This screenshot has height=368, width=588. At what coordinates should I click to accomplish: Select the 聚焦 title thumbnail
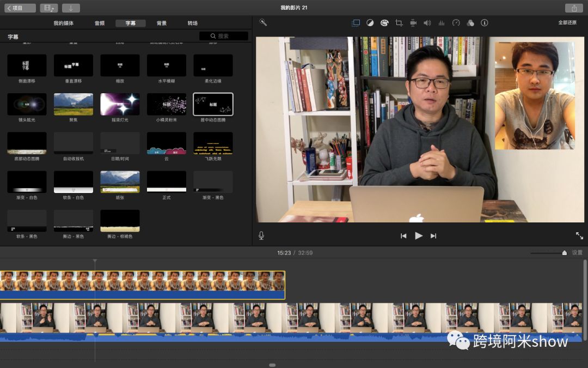tap(73, 104)
